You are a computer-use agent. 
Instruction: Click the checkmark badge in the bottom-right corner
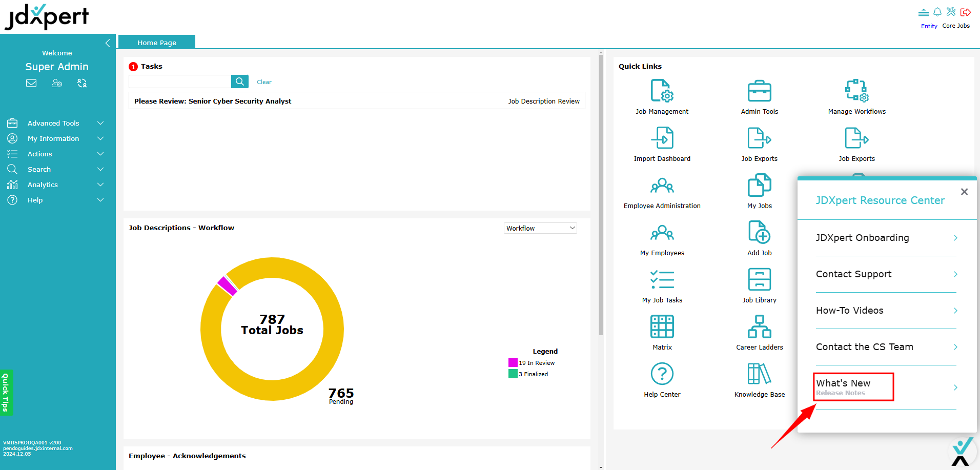(x=962, y=452)
